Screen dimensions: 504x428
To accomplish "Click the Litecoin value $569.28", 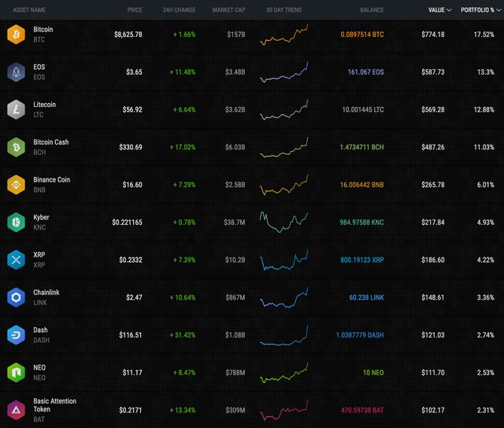I will (433, 109).
